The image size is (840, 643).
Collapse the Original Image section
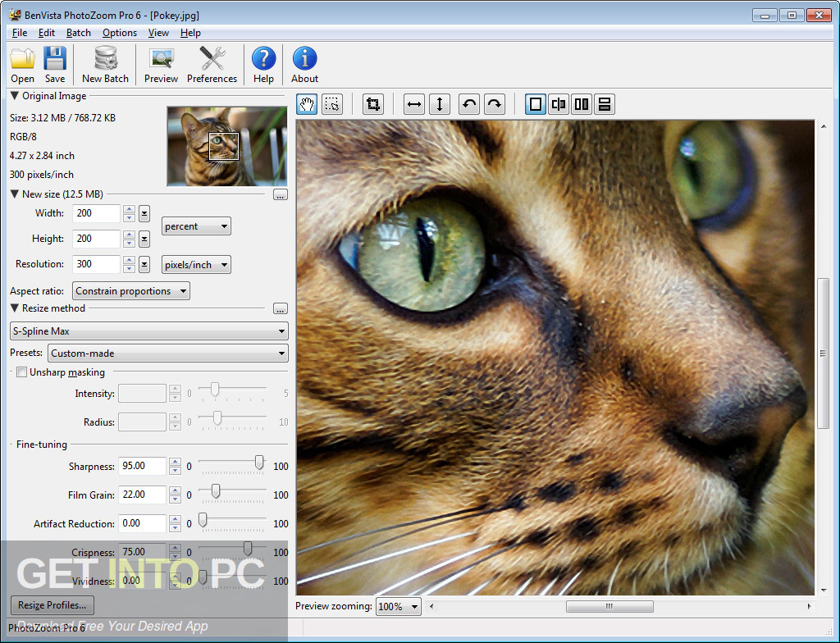[x=13, y=94]
